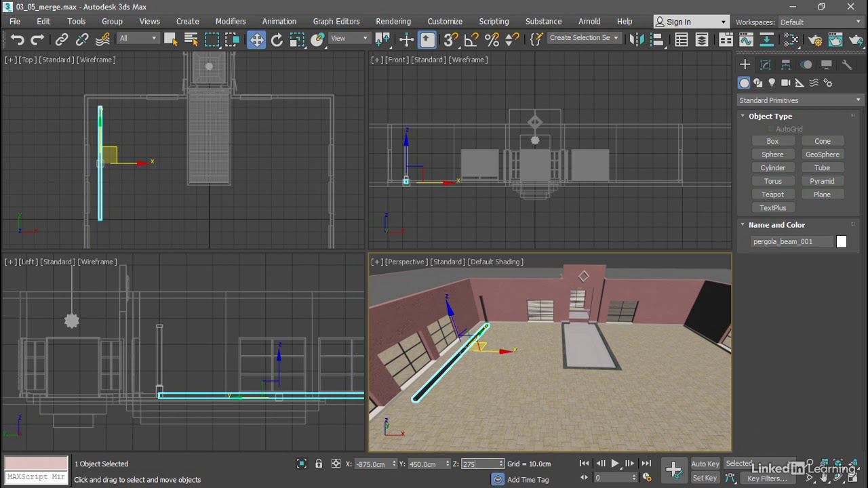Open the selection filter 'All' dropdown

coord(138,39)
